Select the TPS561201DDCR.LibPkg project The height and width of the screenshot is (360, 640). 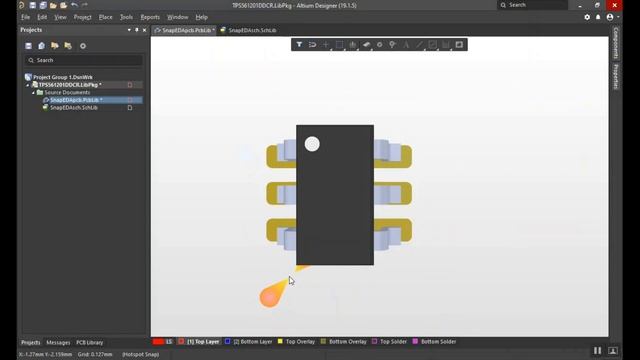pos(70,84)
